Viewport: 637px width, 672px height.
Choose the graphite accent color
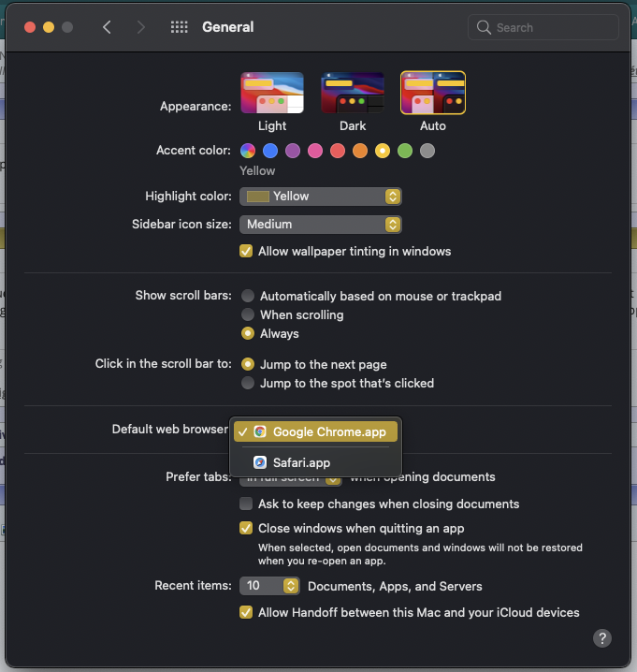click(x=427, y=151)
